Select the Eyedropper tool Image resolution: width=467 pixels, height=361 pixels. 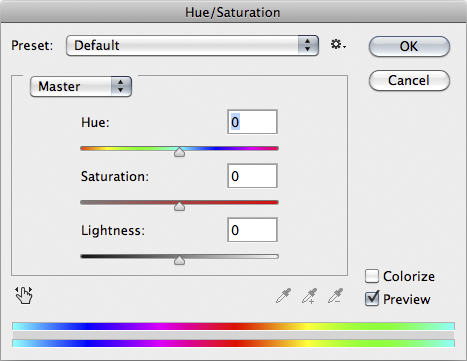[283, 296]
